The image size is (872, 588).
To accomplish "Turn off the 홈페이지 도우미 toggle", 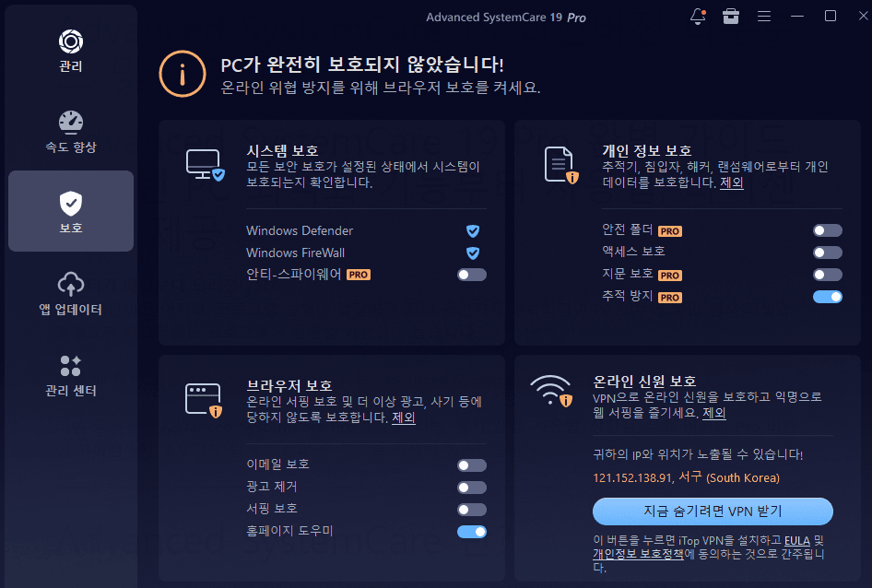I will (472, 533).
